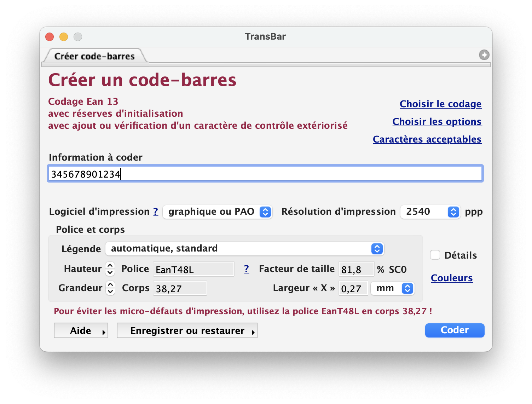Viewport: 532px width, 404px height.
Task: Click the Largeur X field showing 0,27
Action: [x=353, y=288]
